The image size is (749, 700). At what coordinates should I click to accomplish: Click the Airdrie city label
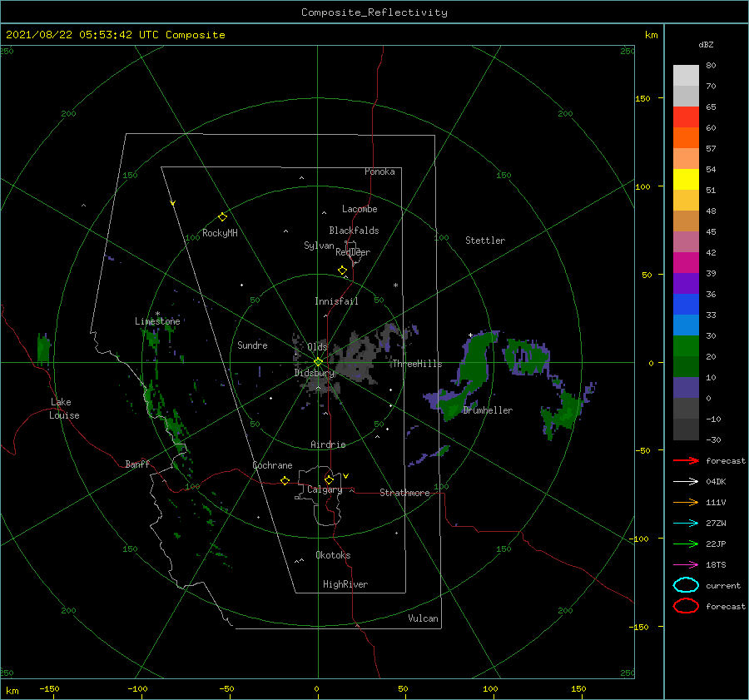coord(328,444)
